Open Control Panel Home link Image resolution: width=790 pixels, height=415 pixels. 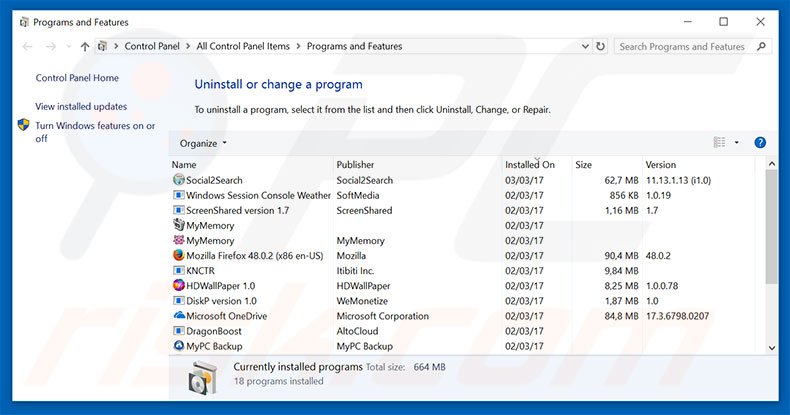tap(77, 78)
